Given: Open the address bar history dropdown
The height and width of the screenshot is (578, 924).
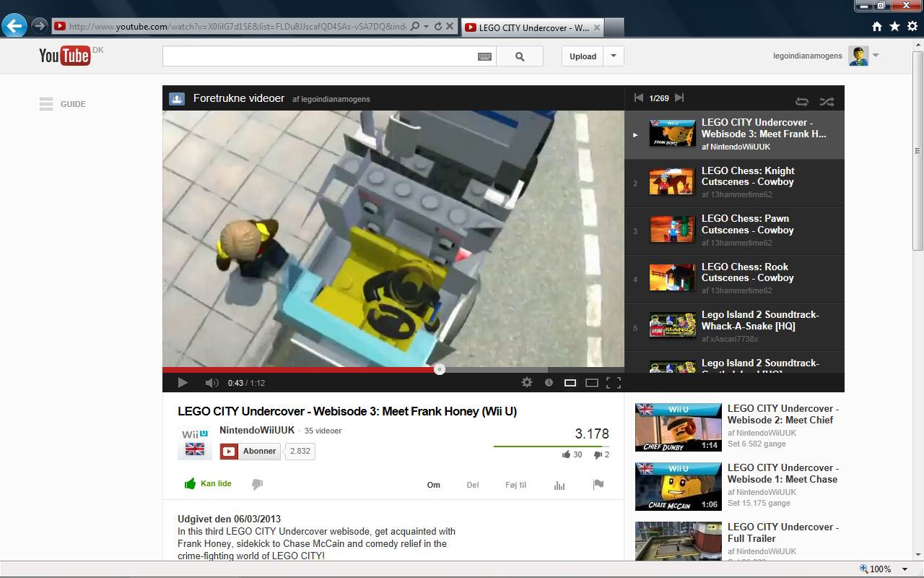Looking at the screenshot, I should (425, 27).
